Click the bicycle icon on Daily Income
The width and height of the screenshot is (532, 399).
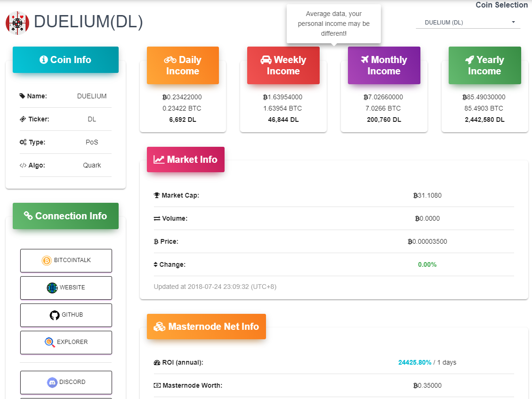[x=170, y=60]
